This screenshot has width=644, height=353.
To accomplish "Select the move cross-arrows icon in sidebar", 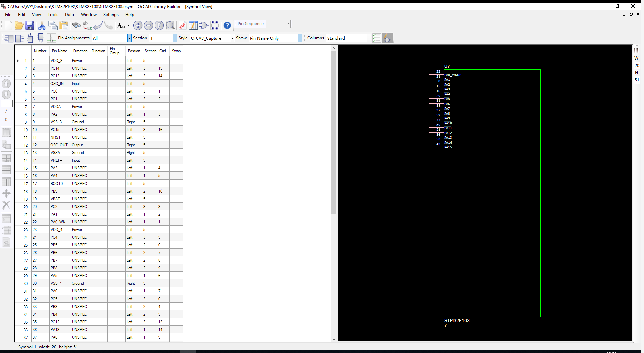I will coord(6,193).
